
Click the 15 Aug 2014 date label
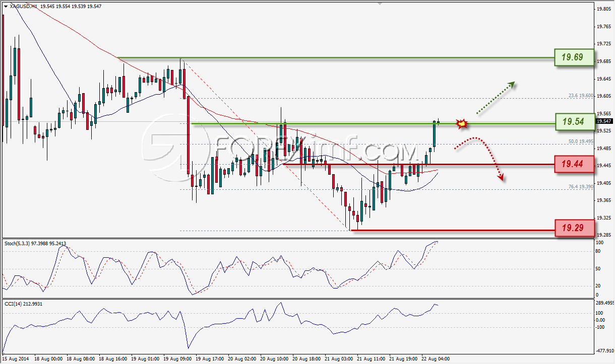[16, 359]
